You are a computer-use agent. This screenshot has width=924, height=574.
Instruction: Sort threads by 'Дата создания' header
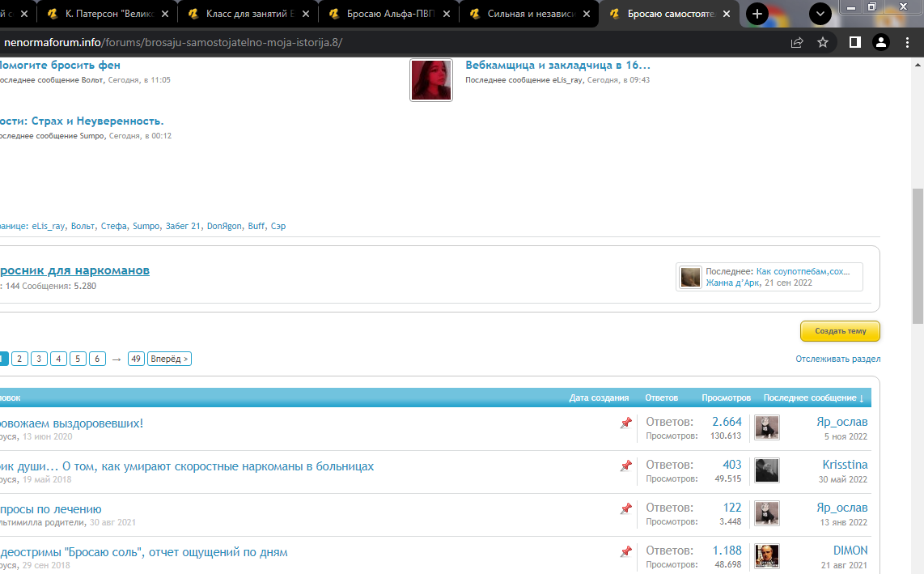coord(599,398)
